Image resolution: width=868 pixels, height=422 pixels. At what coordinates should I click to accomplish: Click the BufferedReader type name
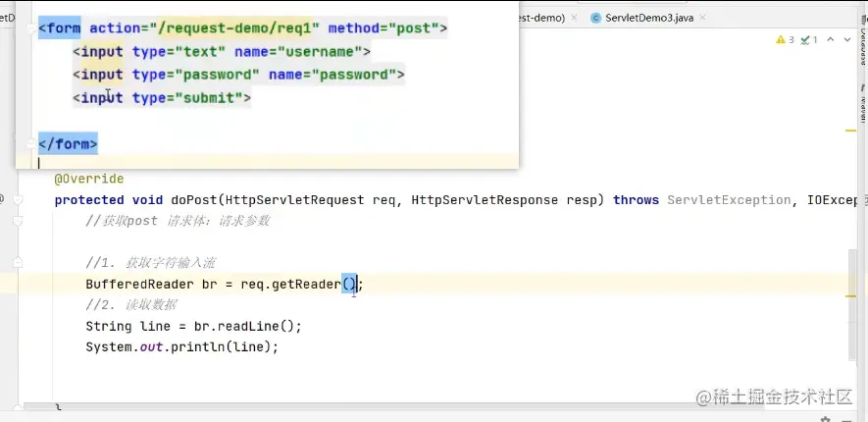click(x=139, y=284)
